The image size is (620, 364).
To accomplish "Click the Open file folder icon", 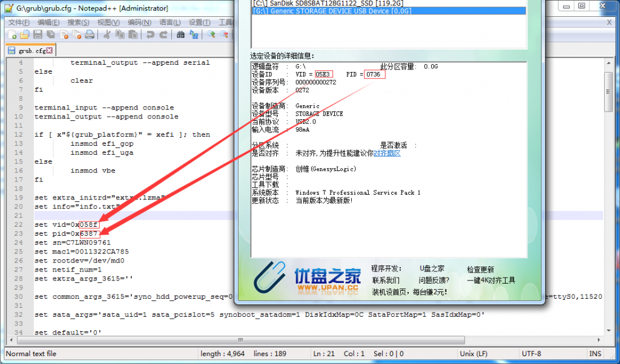I will point(25,34).
